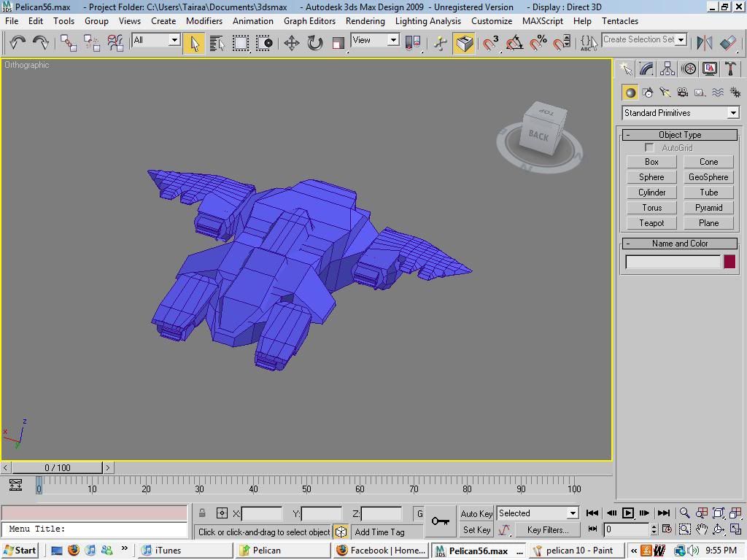Pick the Bind to Space Warp tool
Image resolution: width=747 pixels, height=560 pixels.
click(x=115, y=43)
